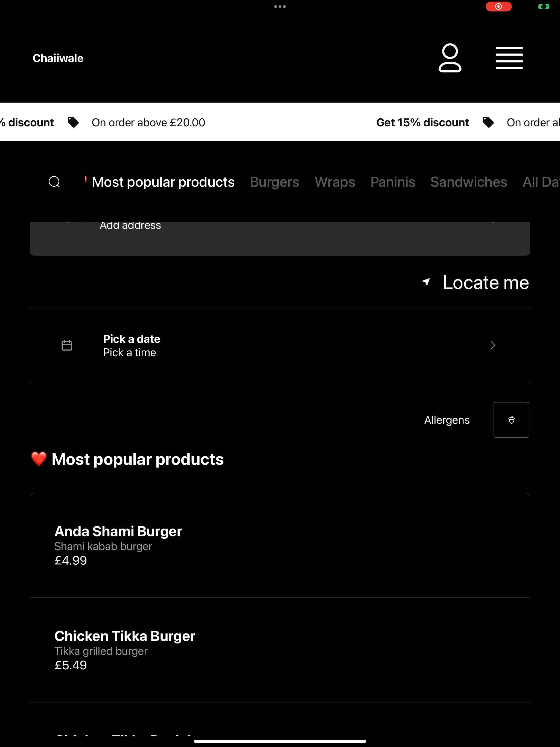The width and height of the screenshot is (560, 747).
Task: Click the Locate me arrow icon
Action: 426,282
